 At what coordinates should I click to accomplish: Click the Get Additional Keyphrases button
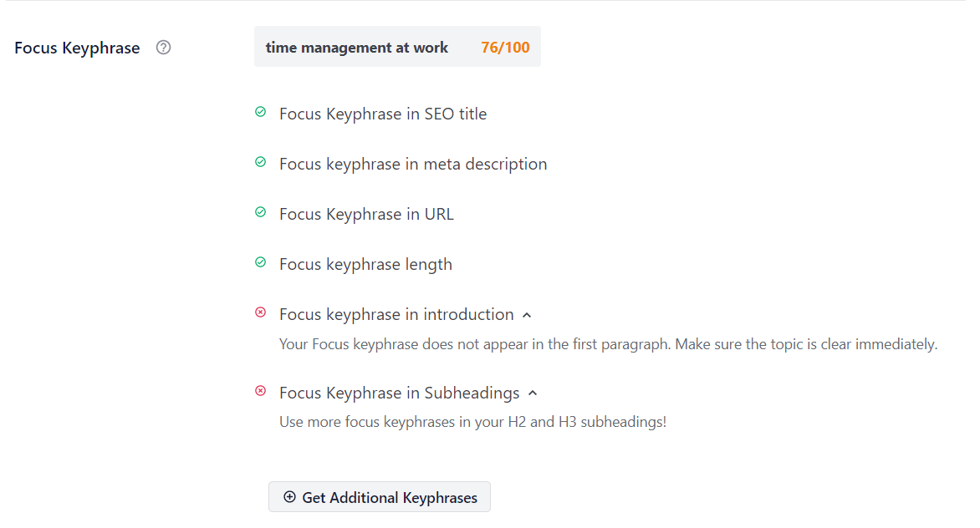[379, 497]
